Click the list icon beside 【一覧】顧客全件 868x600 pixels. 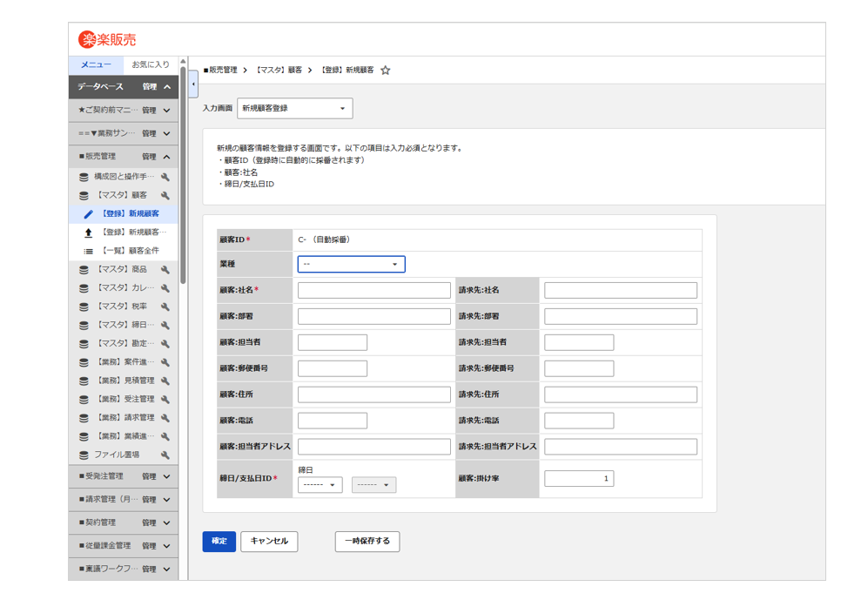[x=88, y=252]
